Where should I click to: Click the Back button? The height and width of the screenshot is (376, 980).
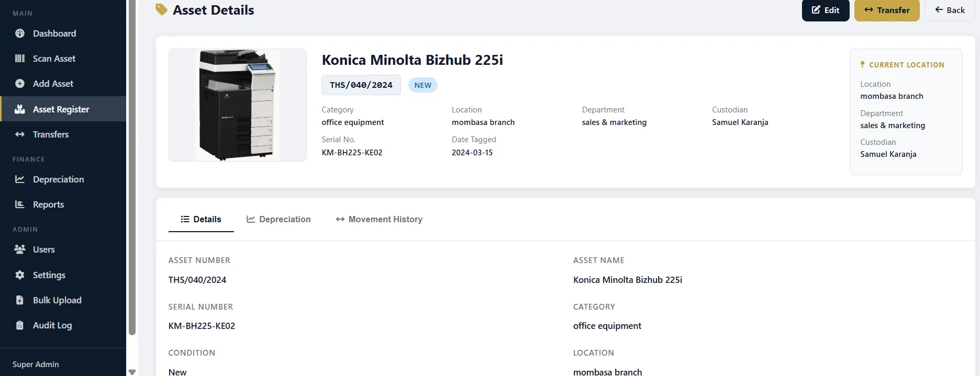tap(950, 10)
